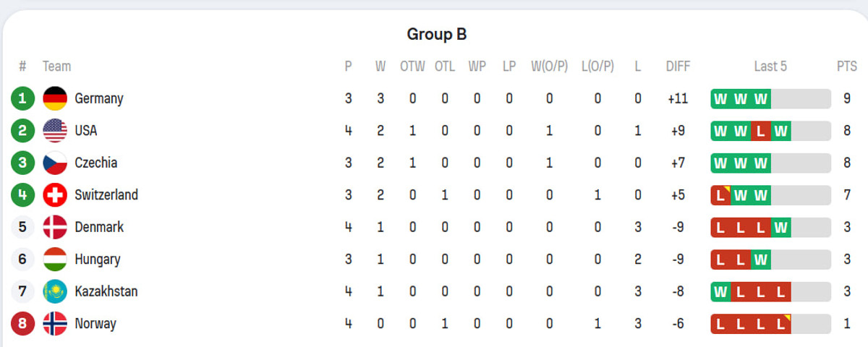Click the Germany flag icon
The width and height of the screenshot is (868, 347).
click(55, 98)
